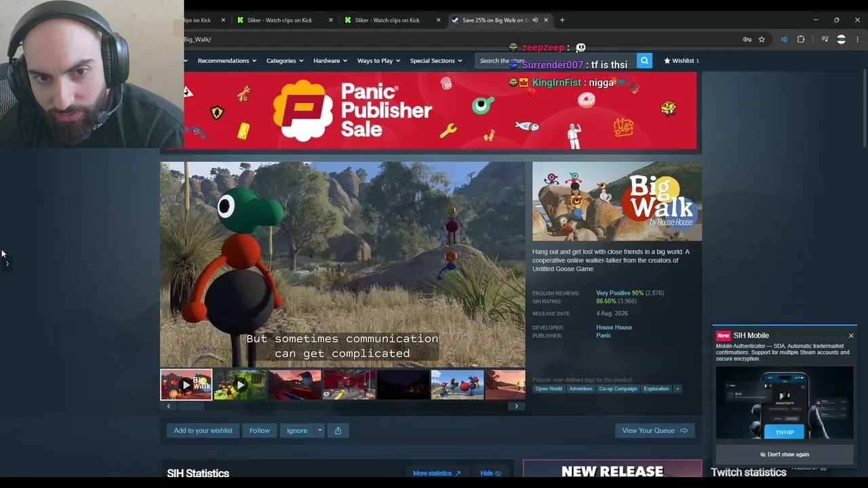Play the second trailer thumbnail
This screenshot has height=488, width=868.
pos(240,385)
